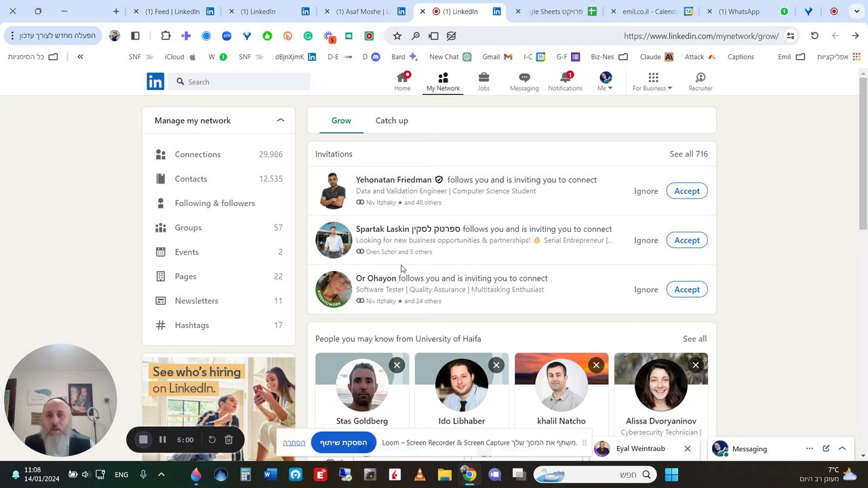This screenshot has height=488, width=868.
Task: Accept Yehonatan Friedman's invitation
Action: (687, 191)
